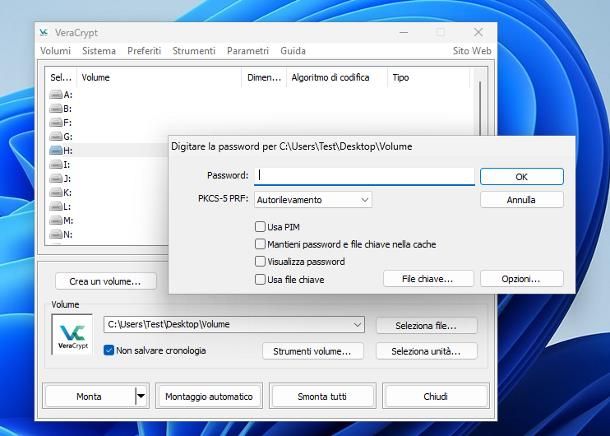Click VeraCrypt title bar app icon
This screenshot has height=436, width=610.
[44, 33]
